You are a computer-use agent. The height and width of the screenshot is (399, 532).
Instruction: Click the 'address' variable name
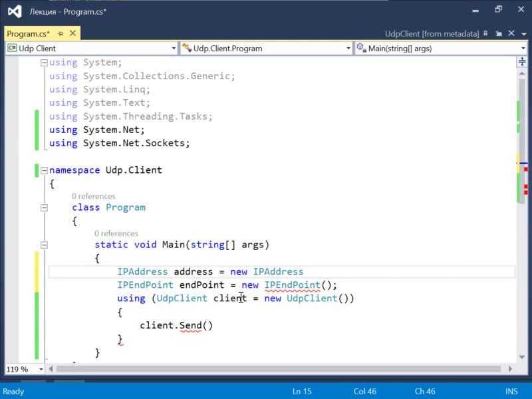193,272
